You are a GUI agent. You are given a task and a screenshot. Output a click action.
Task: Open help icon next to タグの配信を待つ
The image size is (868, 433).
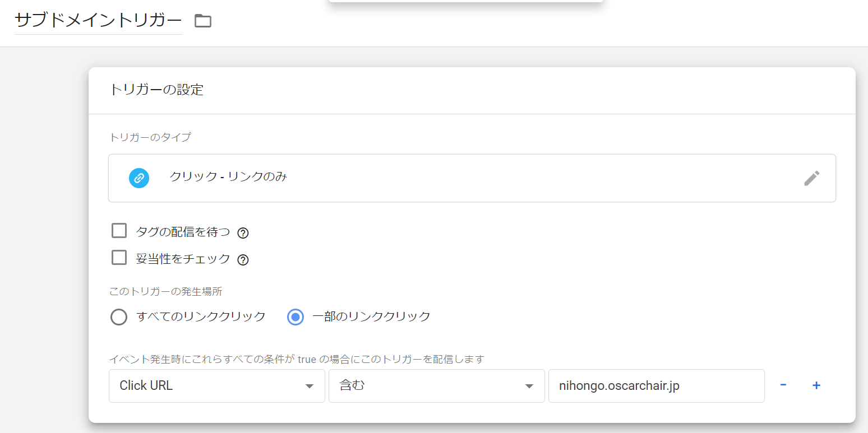(x=243, y=233)
